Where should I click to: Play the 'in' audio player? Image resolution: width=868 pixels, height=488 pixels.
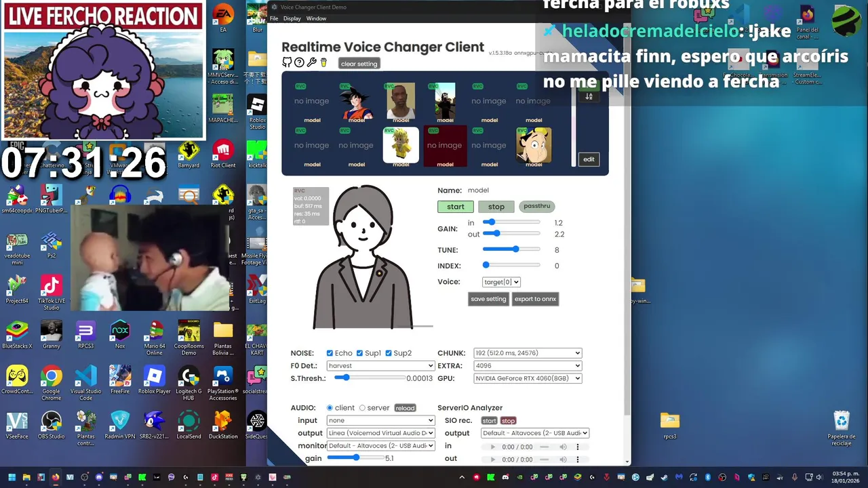click(493, 447)
